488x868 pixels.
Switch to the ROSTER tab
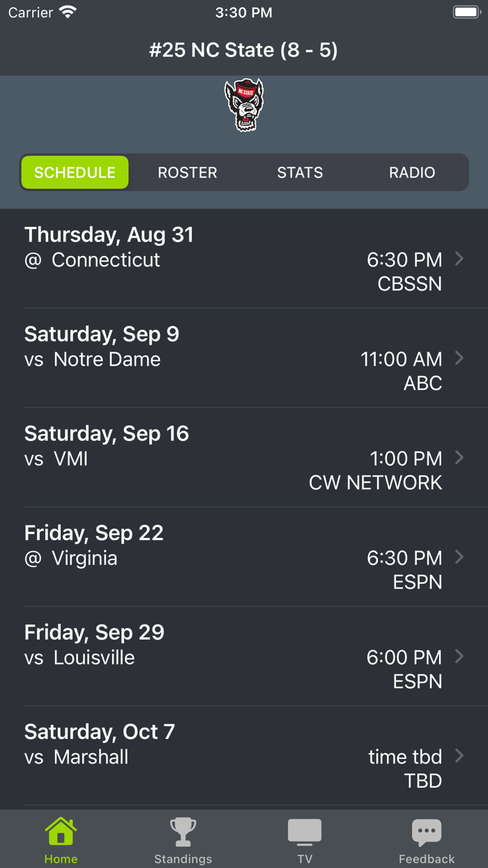point(187,172)
